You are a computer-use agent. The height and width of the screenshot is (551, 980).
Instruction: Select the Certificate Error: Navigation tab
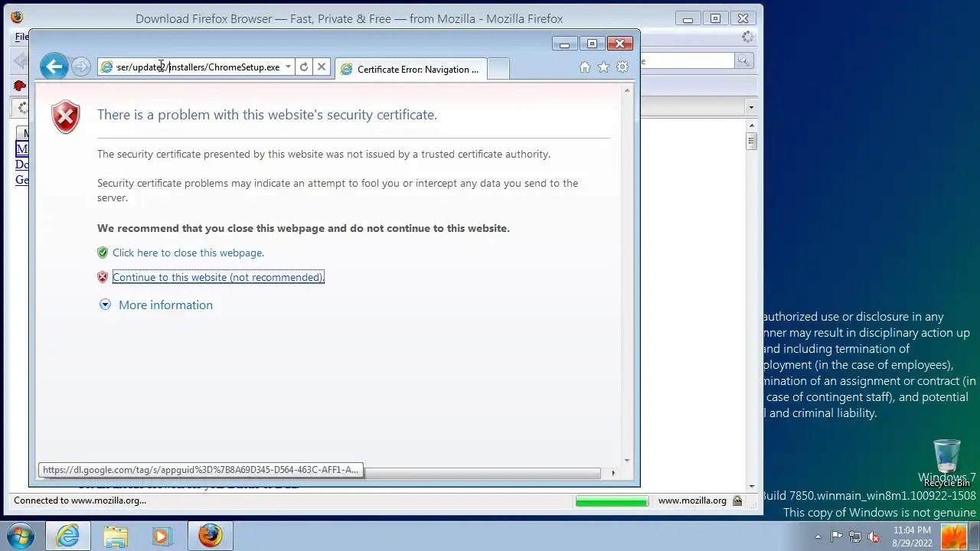[410, 69]
